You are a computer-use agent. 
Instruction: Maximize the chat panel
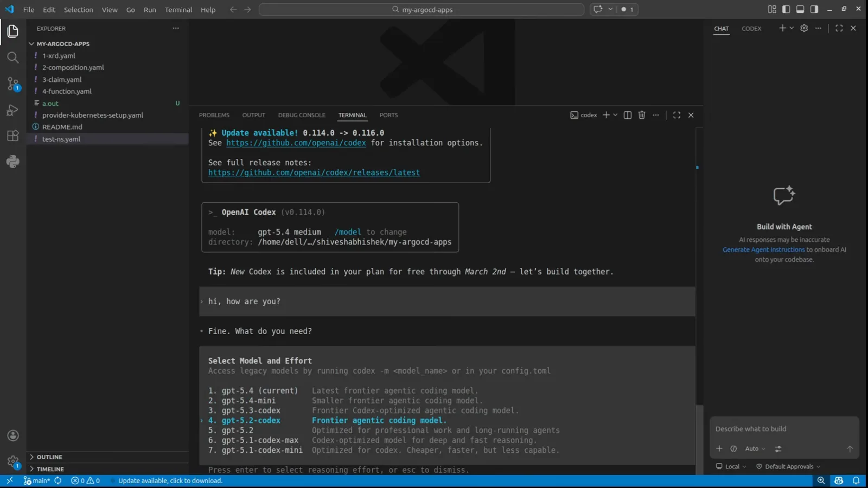tap(839, 28)
